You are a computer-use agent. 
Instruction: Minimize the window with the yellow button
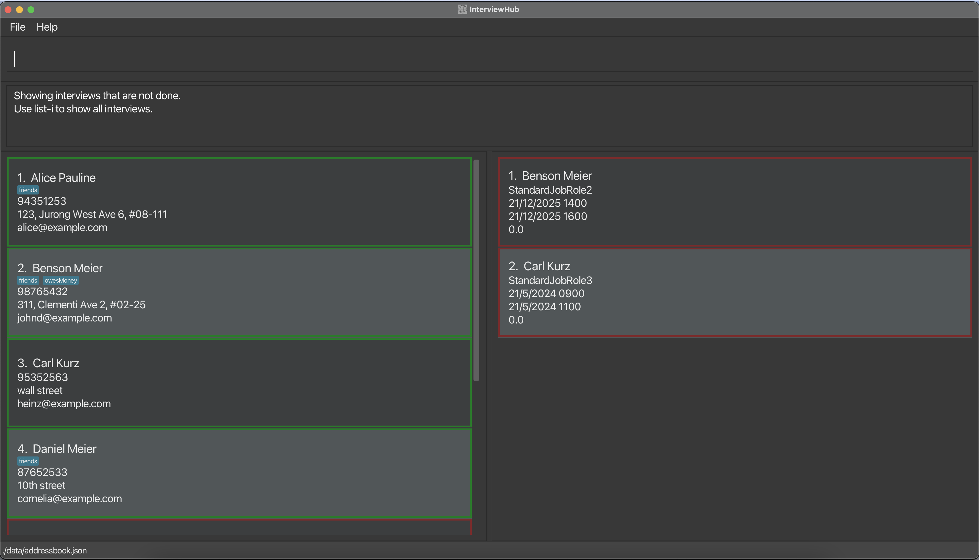20,10
